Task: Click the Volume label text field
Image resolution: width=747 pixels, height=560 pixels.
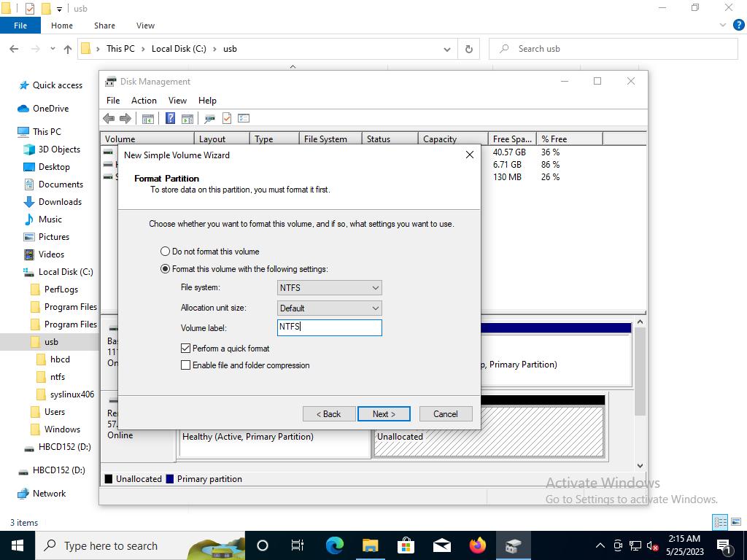Action: click(329, 327)
